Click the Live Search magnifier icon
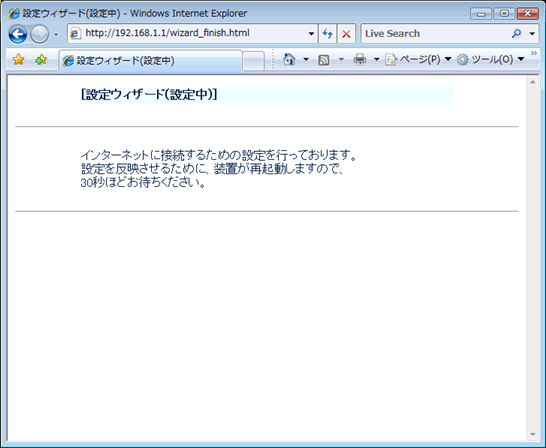 517,33
